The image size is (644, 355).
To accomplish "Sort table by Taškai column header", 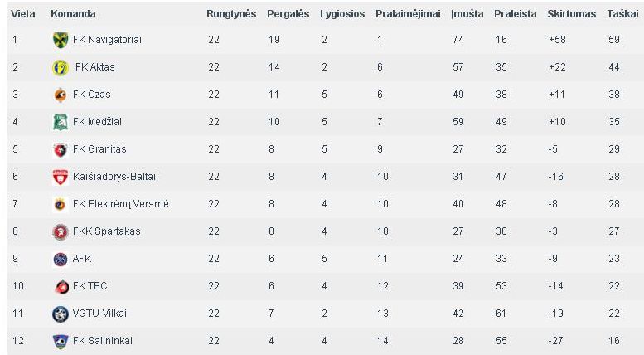I will click(x=622, y=14).
